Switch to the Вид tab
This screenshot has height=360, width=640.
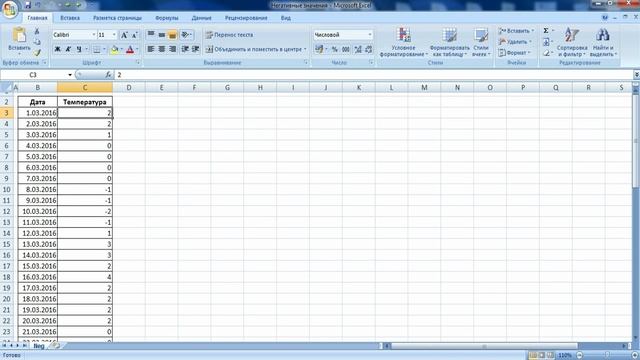(x=285, y=18)
